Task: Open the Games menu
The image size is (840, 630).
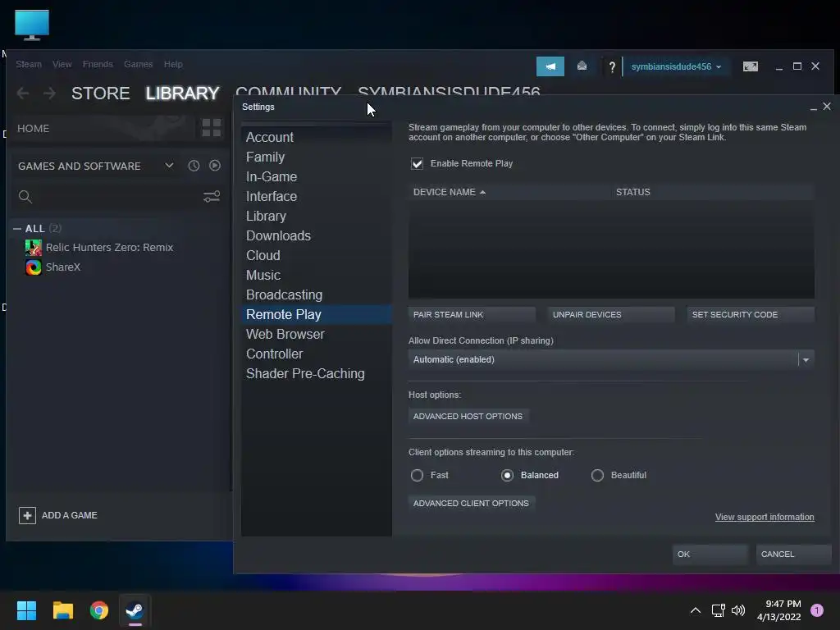Action: click(x=138, y=64)
